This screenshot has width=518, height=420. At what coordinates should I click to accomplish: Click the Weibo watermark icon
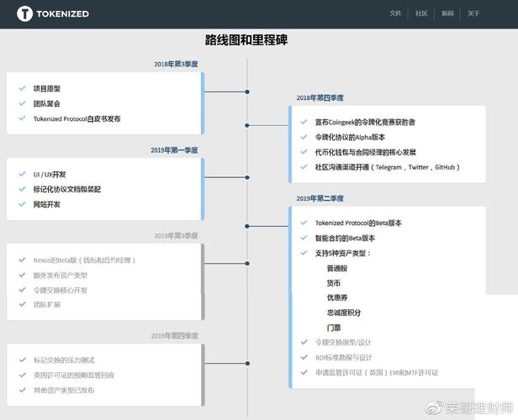click(432, 407)
